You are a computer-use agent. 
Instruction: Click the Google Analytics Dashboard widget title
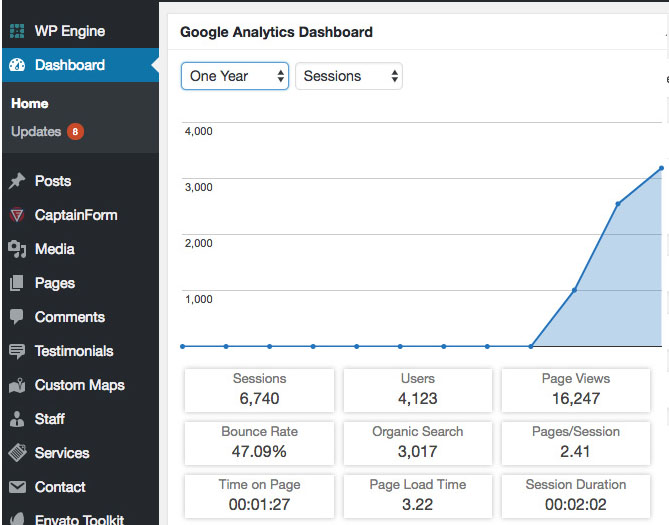tap(276, 32)
